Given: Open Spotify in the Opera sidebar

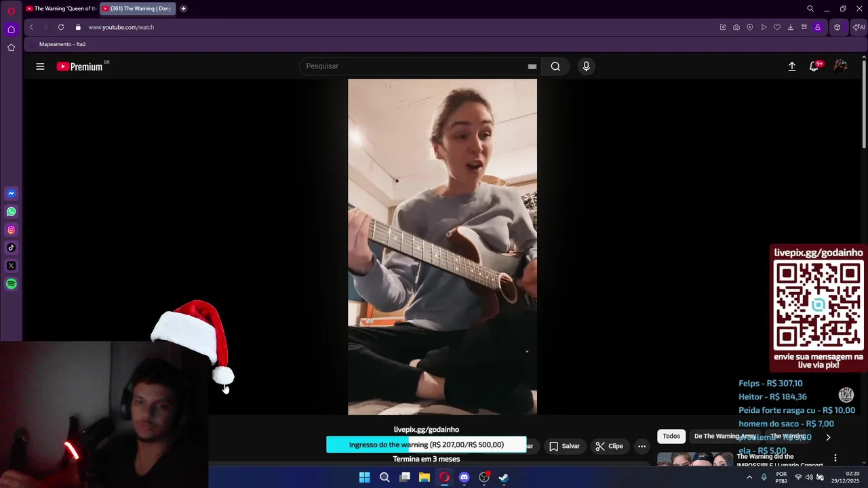Looking at the screenshot, I should coord(11,284).
